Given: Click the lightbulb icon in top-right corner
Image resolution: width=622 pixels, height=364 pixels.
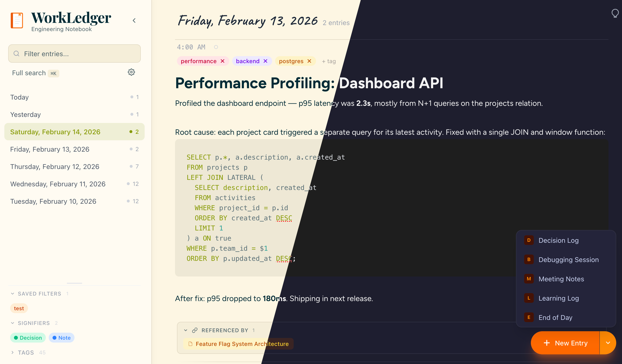Looking at the screenshot, I should tap(615, 13).
